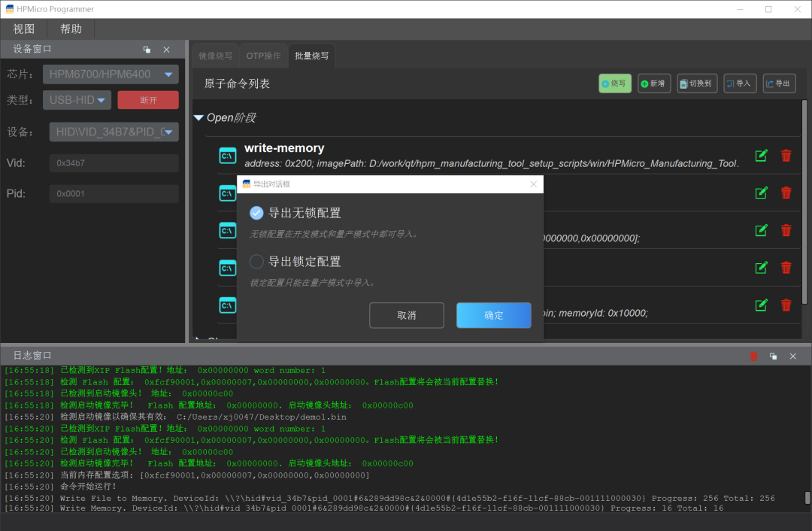Edit the memoryId 0x10000 command

coord(761,305)
